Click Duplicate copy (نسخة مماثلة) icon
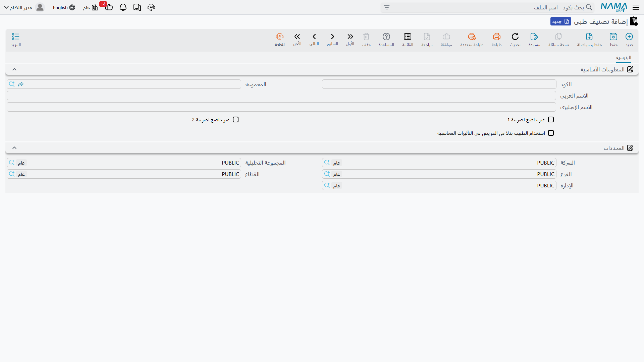The width and height of the screenshot is (644, 362). pyautogui.click(x=558, y=37)
